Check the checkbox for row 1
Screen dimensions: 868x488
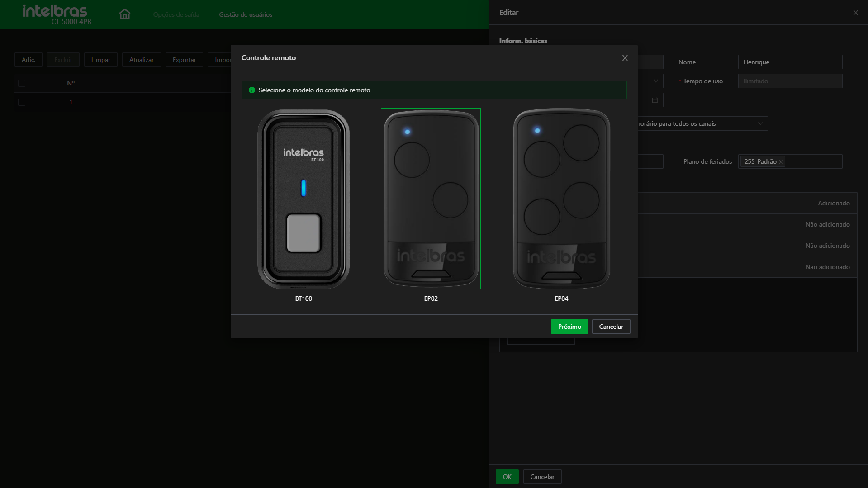[x=22, y=102]
